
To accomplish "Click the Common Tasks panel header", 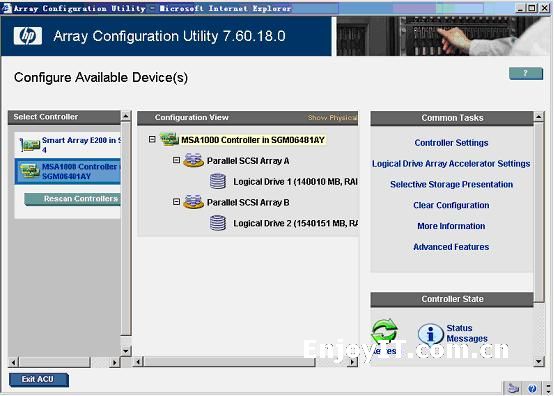I will click(452, 118).
